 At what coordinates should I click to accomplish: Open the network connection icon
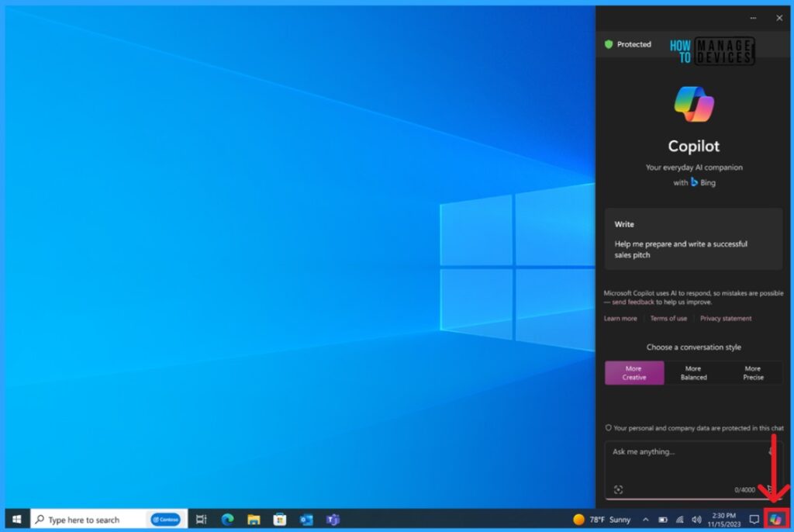(679, 520)
